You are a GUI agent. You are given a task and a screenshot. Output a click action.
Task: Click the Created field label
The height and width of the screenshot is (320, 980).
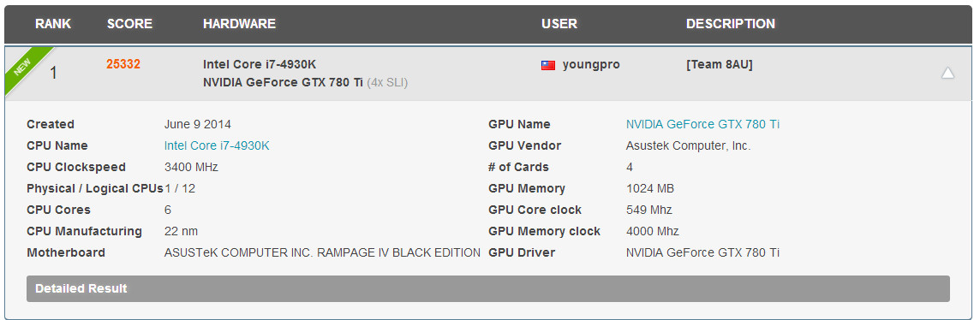click(50, 124)
